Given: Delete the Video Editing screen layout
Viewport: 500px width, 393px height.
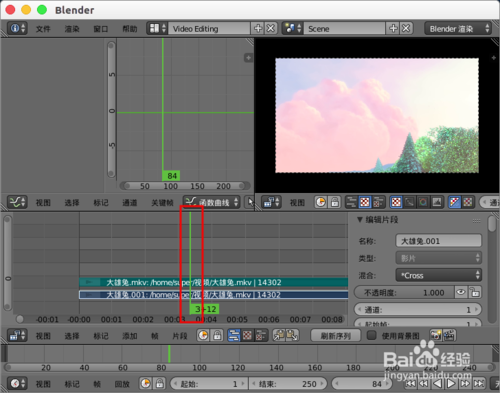Looking at the screenshot, I should point(271,29).
